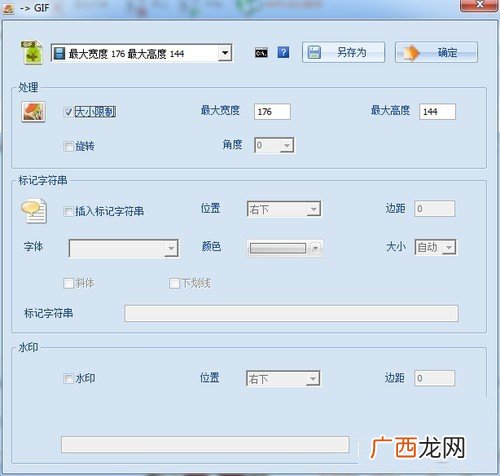Viewport: 500px width, 476px height.
Task: Click the GIF file icon at top left
Action: [x=32, y=52]
